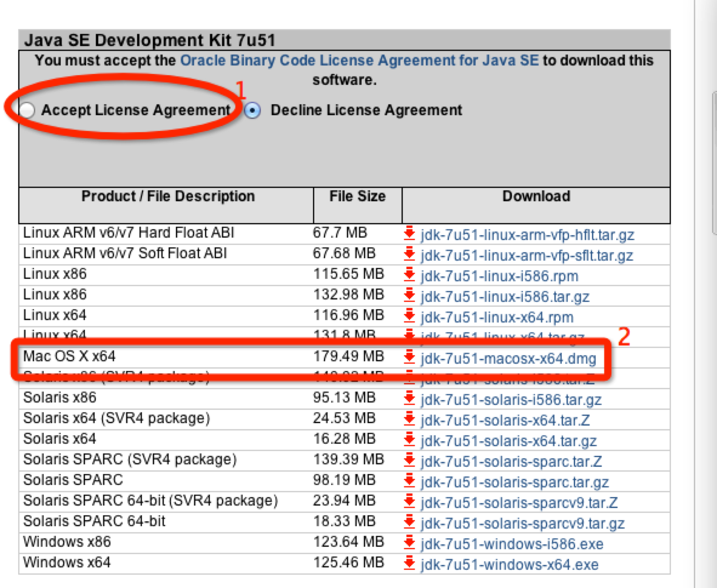This screenshot has width=717, height=588.
Task: Click the Windows x86 product description
Action: [x=67, y=542]
